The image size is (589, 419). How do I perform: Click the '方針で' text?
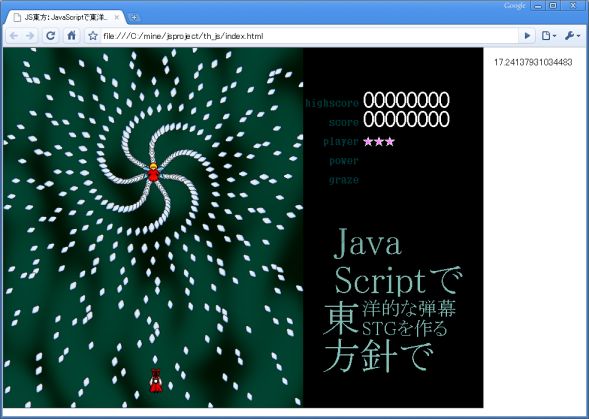[x=378, y=355]
